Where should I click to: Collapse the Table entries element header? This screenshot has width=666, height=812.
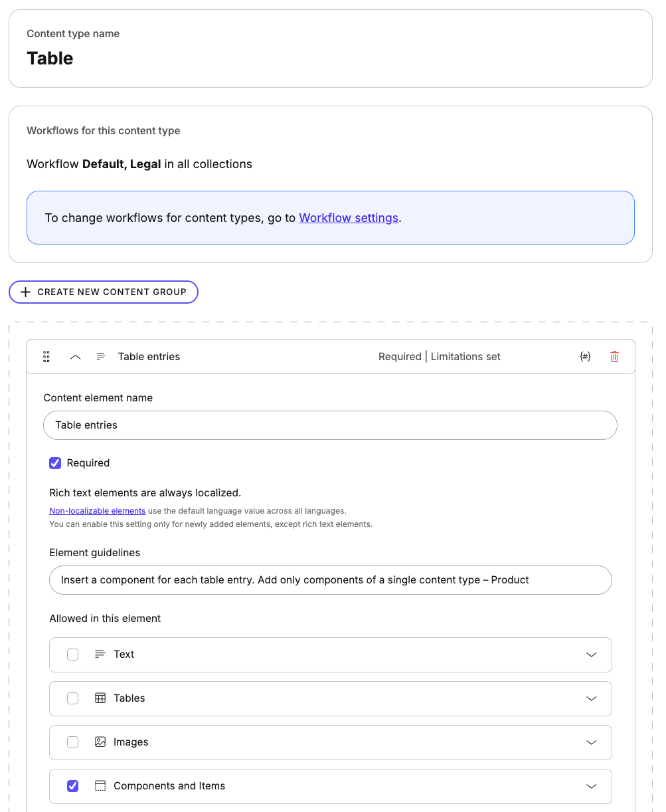click(75, 356)
